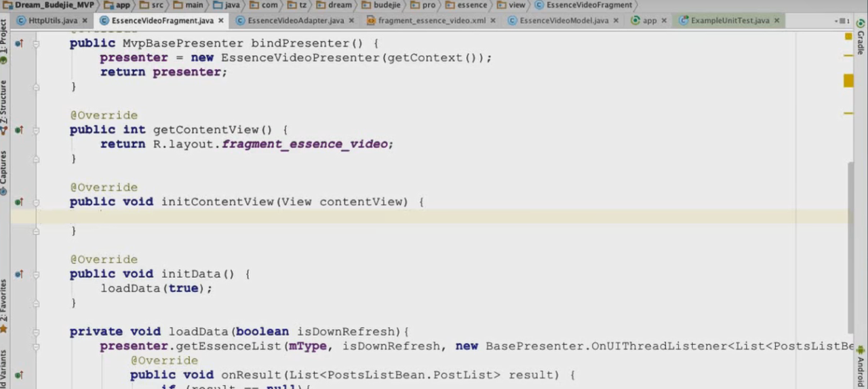The image size is (868, 389).
Task: Click the essence breadcrumb folder
Action: pos(466,5)
